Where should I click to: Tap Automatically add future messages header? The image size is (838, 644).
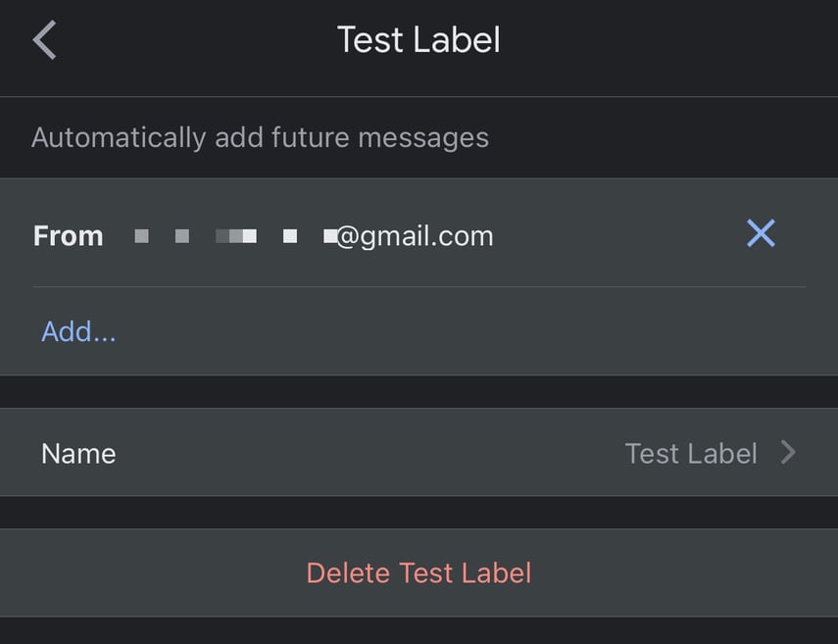(260, 137)
